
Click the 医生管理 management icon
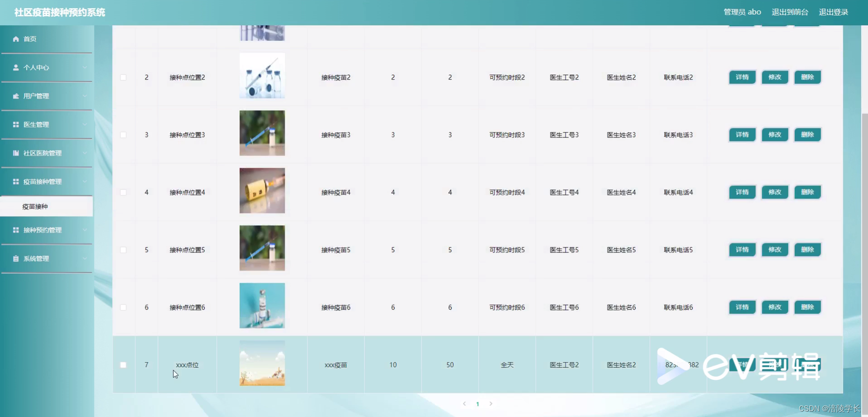15,124
